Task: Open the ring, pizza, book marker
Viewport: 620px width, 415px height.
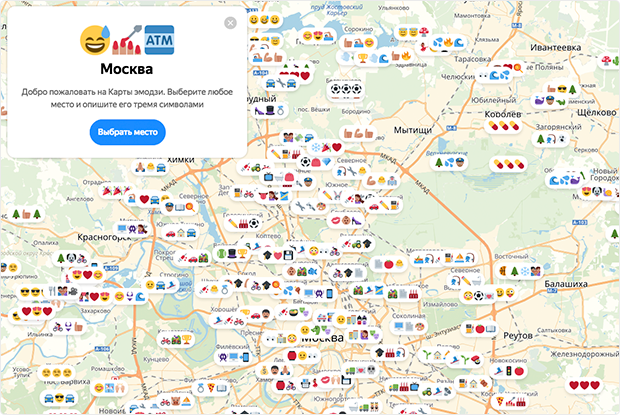Action: coord(211,387)
